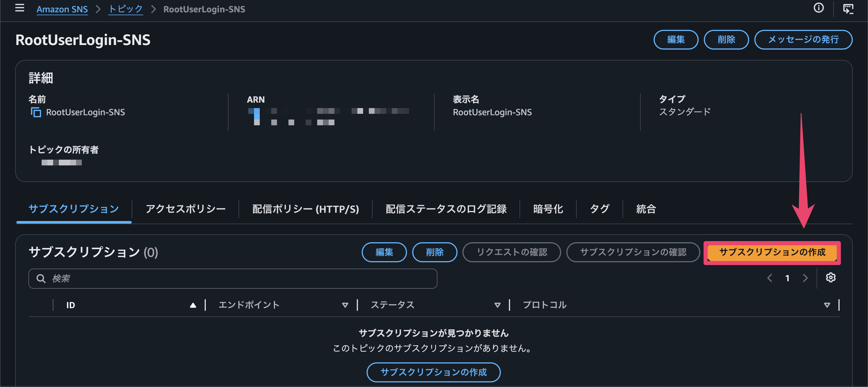The height and width of the screenshot is (387, 868).
Task: Copy the topic name RootUserLogin-SNS
Action: 36,112
